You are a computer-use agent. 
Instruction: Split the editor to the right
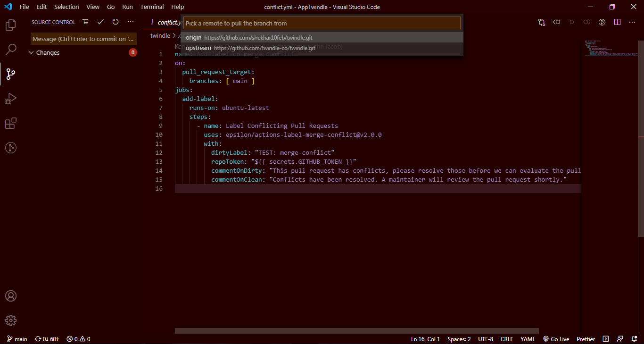pos(617,22)
